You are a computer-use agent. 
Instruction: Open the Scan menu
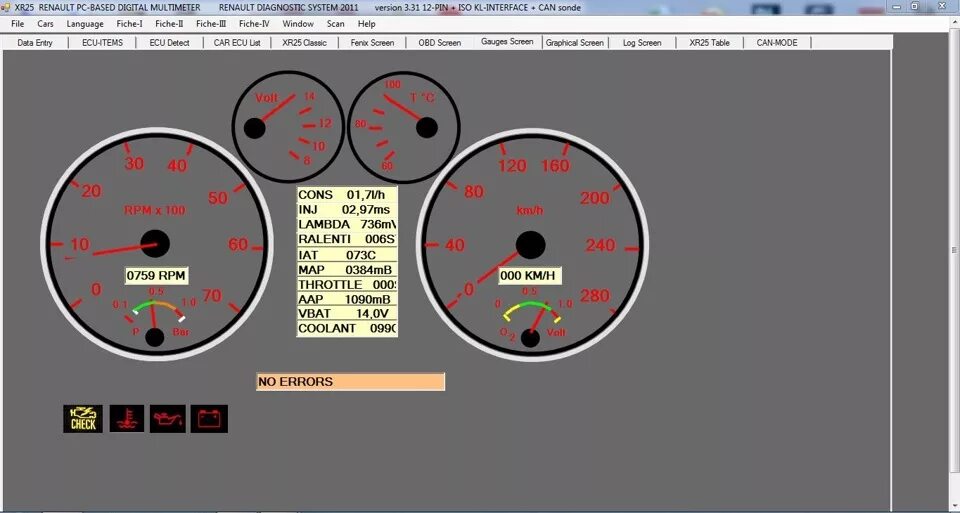[336, 24]
